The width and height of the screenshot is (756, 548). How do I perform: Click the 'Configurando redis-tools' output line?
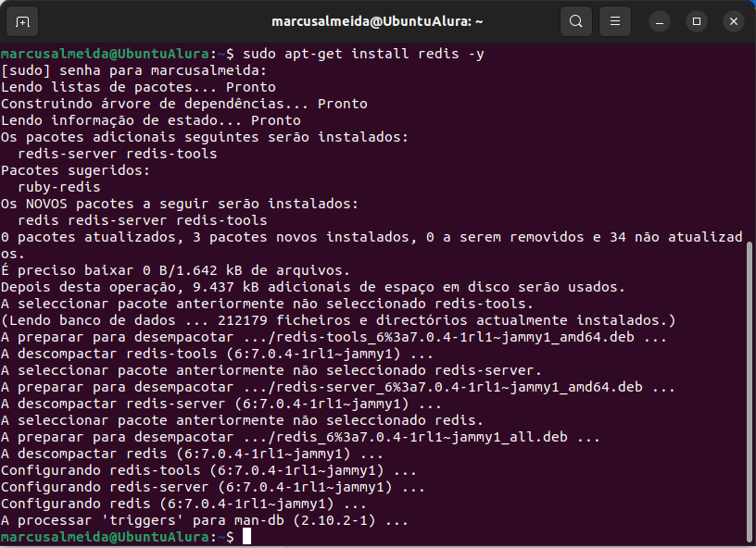coord(208,470)
